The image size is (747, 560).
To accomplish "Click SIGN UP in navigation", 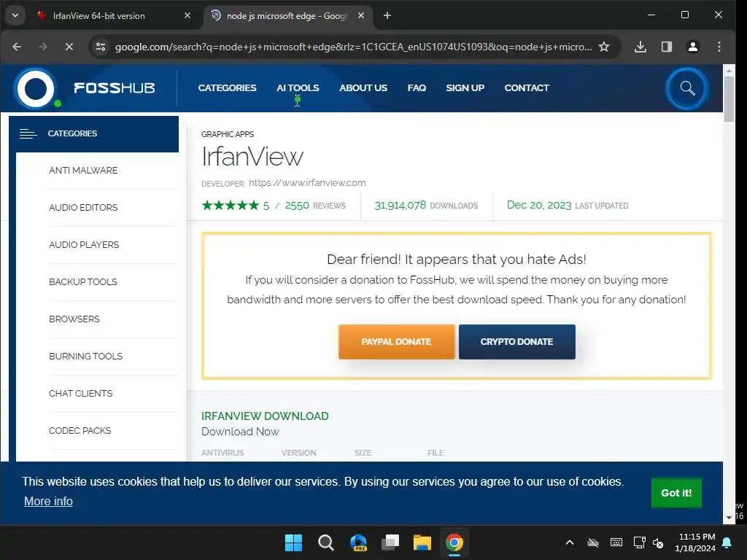I will click(465, 88).
